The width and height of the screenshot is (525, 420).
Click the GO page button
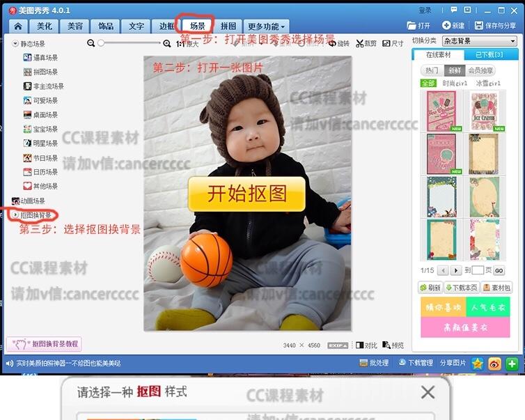click(x=499, y=271)
